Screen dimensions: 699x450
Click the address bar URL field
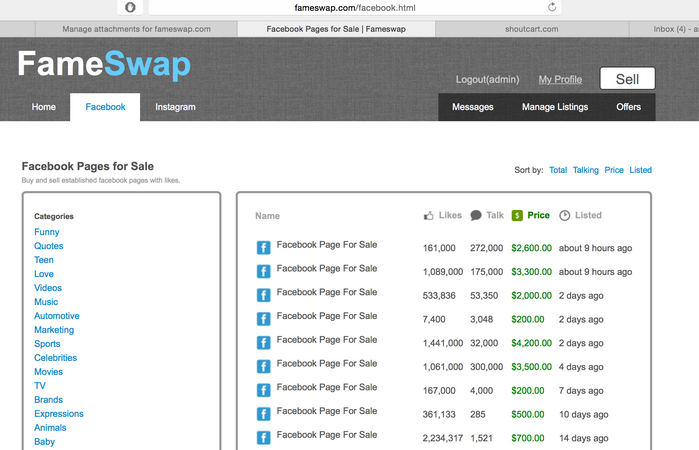click(x=354, y=8)
